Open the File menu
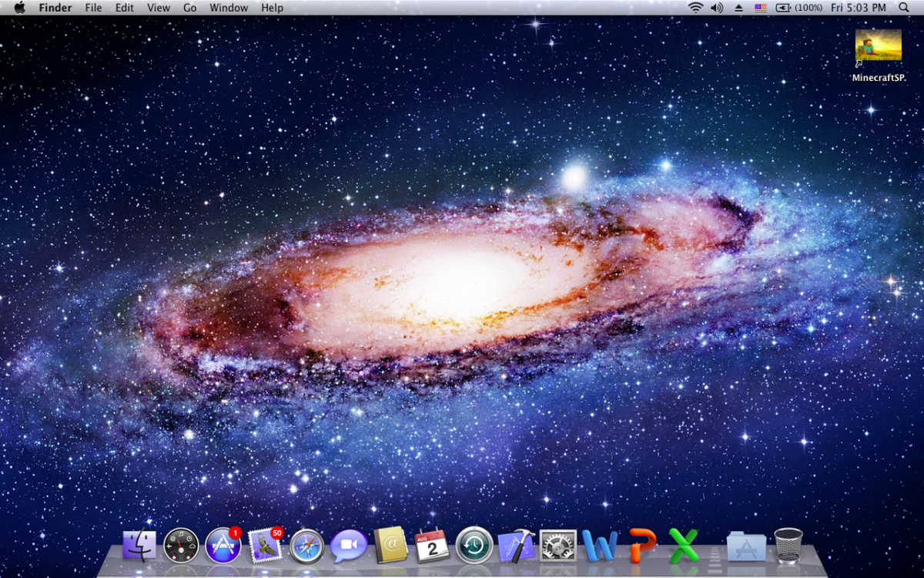Screen dimensions: 924x578 (x=93, y=8)
